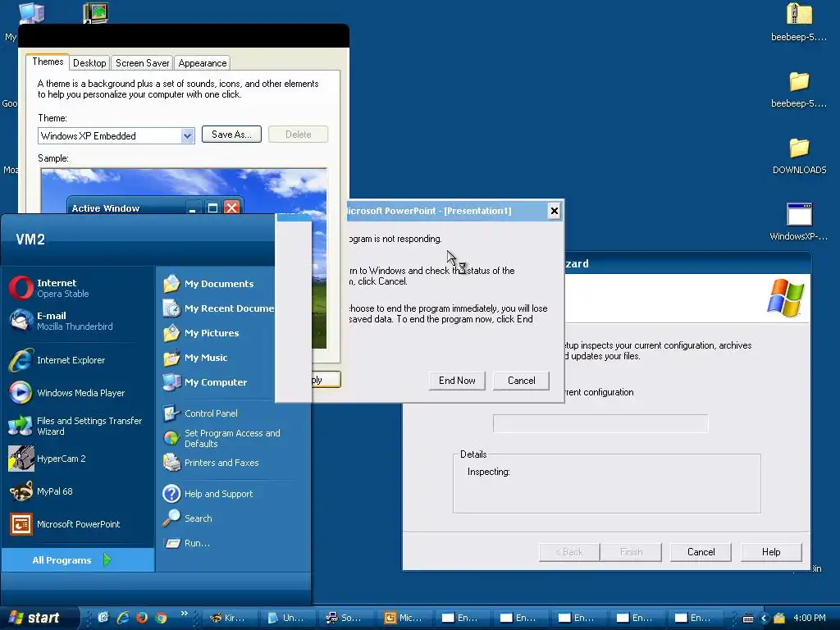Switch to the Appearance tab
Screen dimensions: 840x630
click(202, 62)
